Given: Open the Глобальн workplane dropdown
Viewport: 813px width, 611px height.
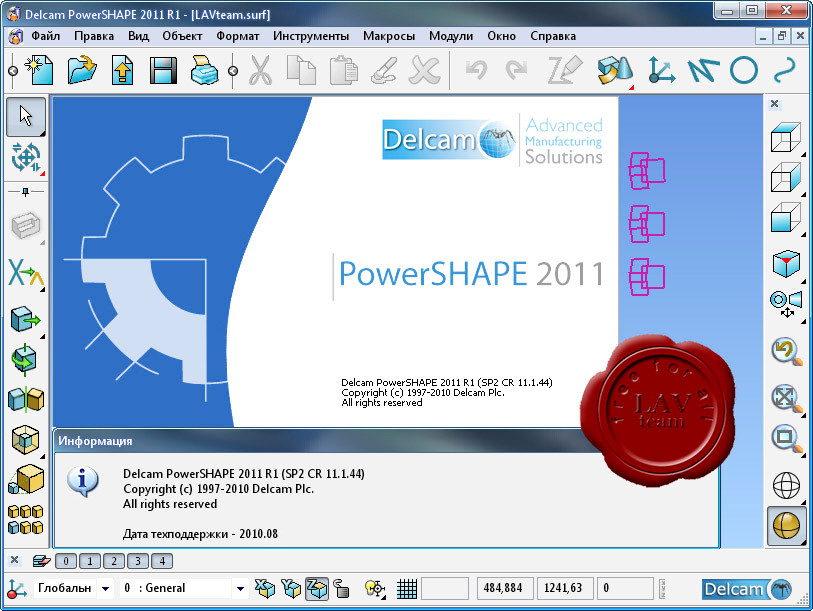Looking at the screenshot, I should tap(105, 589).
